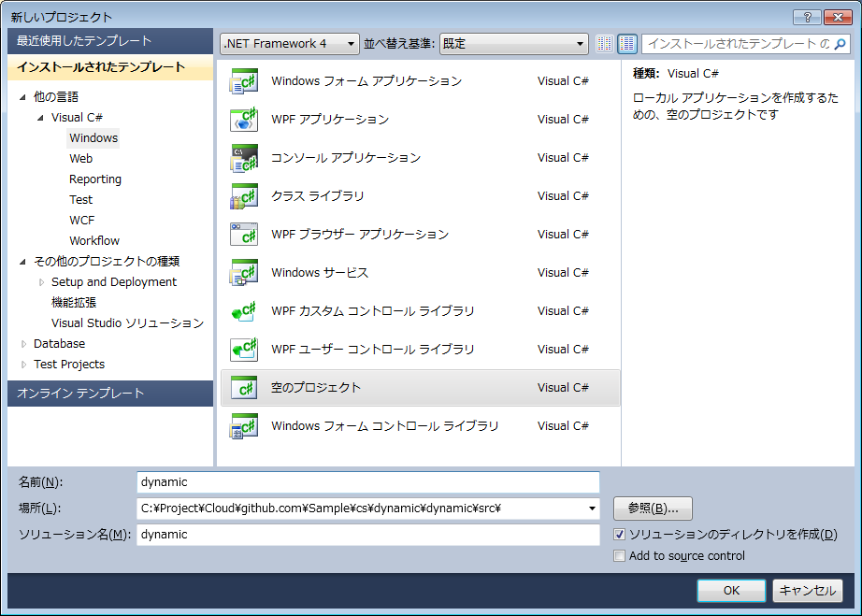Toggle ソリューションのディレクトリを作成 checkbox
862x616 pixels.
click(x=620, y=534)
